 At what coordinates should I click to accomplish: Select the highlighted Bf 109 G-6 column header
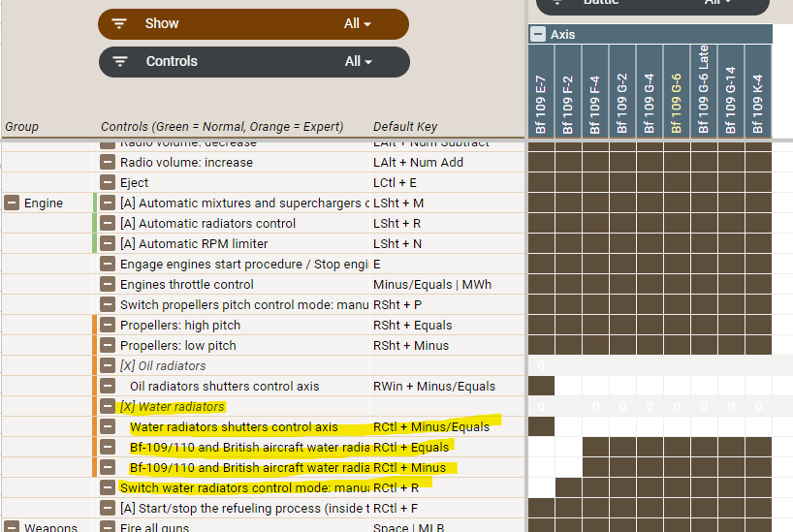677,91
